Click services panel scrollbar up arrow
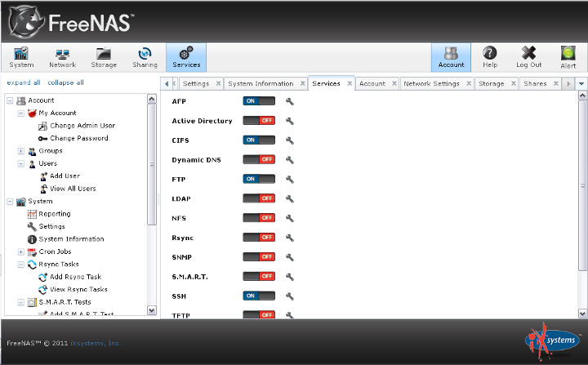This screenshot has height=365, width=588. click(x=582, y=96)
